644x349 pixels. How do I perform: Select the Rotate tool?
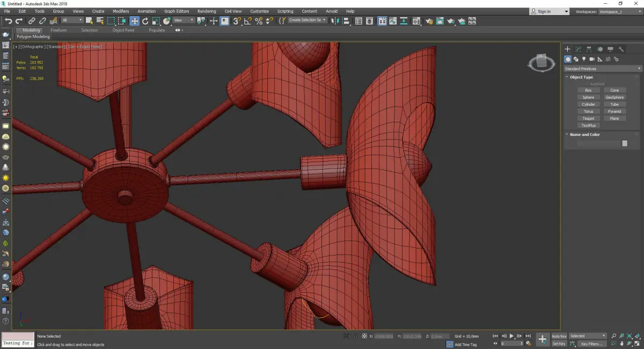coord(145,21)
